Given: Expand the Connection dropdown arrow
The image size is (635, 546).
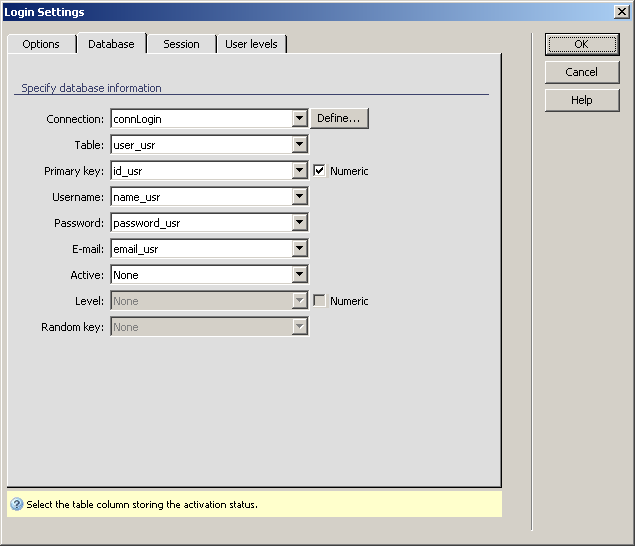Looking at the screenshot, I should coord(299,119).
